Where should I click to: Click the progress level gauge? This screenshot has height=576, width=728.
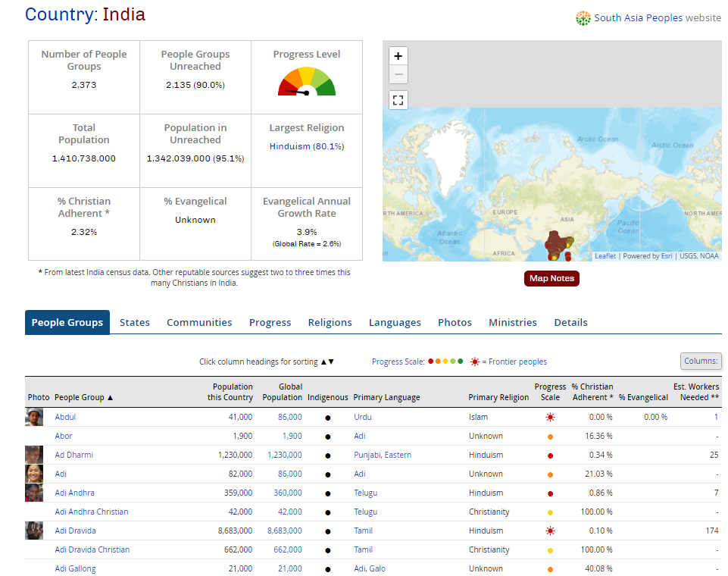(x=307, y=83)
